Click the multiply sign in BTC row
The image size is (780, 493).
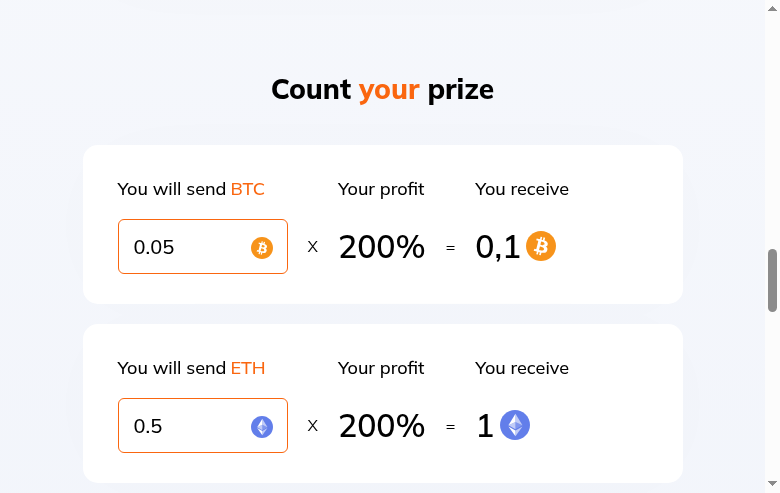(313, 247)
